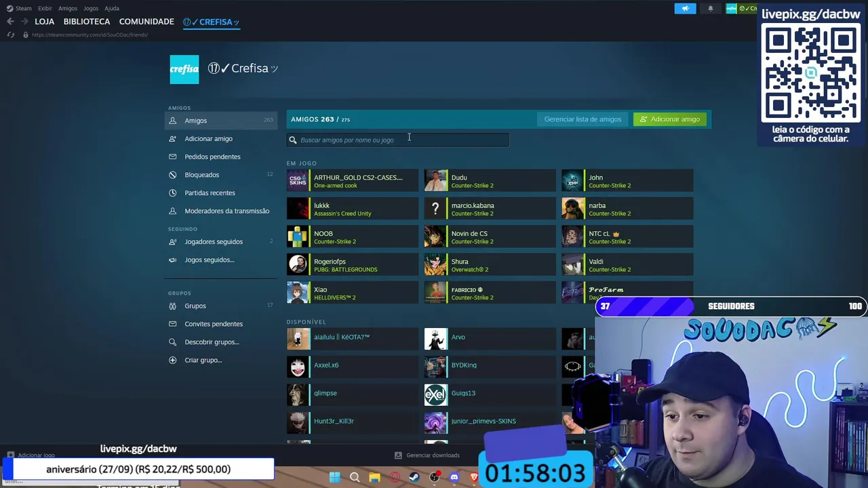
Task: Switch to the BIBLIOTECA tab
Action: pyautogui.click(x=87, y=22)
